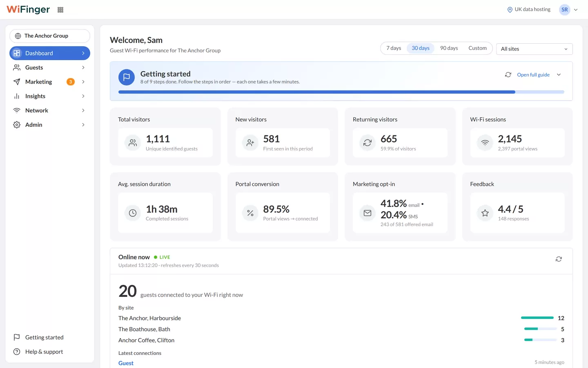588x368 pixels.
Task: Open the Guest link under Latest connections
Action: tap(126, 363)
